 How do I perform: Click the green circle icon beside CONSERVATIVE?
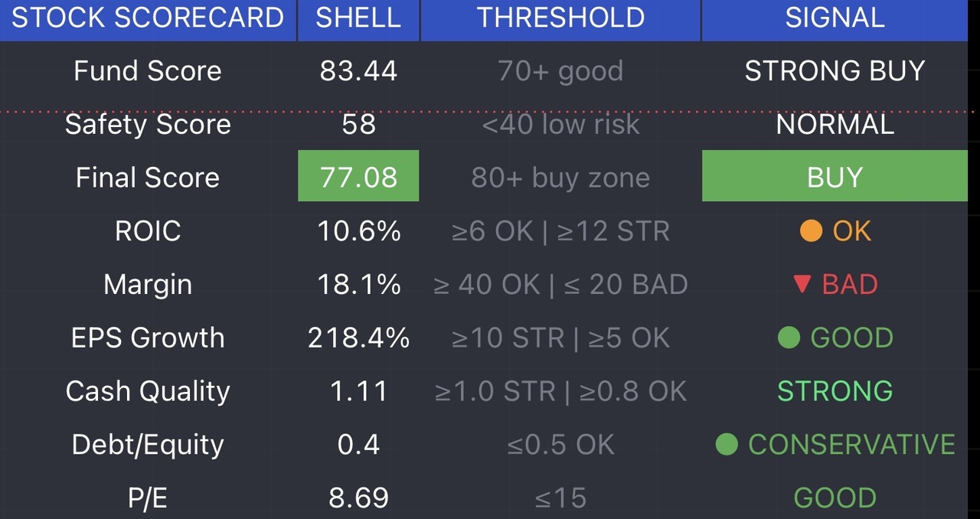(x=727, y=444)
